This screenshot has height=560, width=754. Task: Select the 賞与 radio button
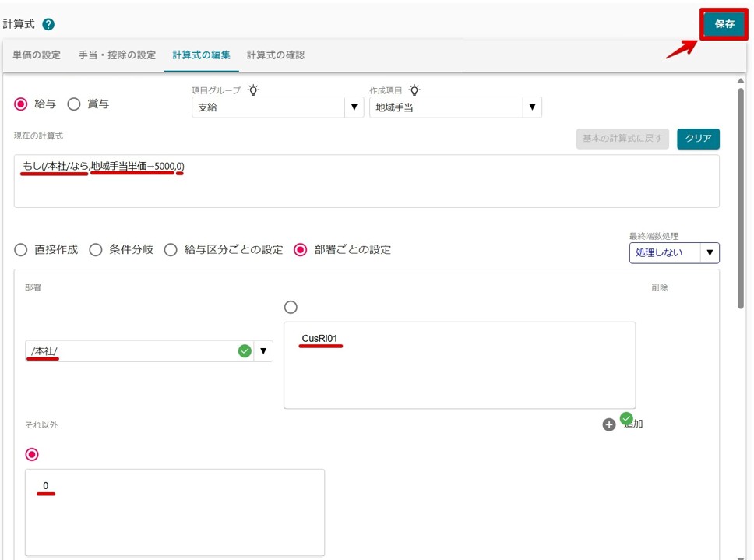[x=73, y=104]
